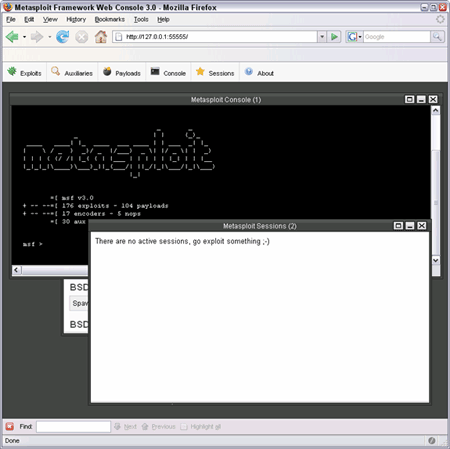Click the Firefox throbber activity icon
Image resolution: width=450 pixels, height=449 pixels.
440,19
